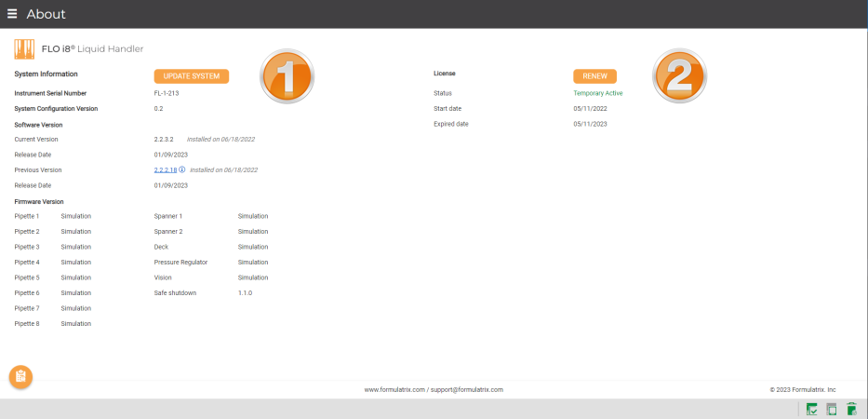The image size is (868, 419).
Task: Click the license expired date 05/11/2023
Action: tap(590, 124)
